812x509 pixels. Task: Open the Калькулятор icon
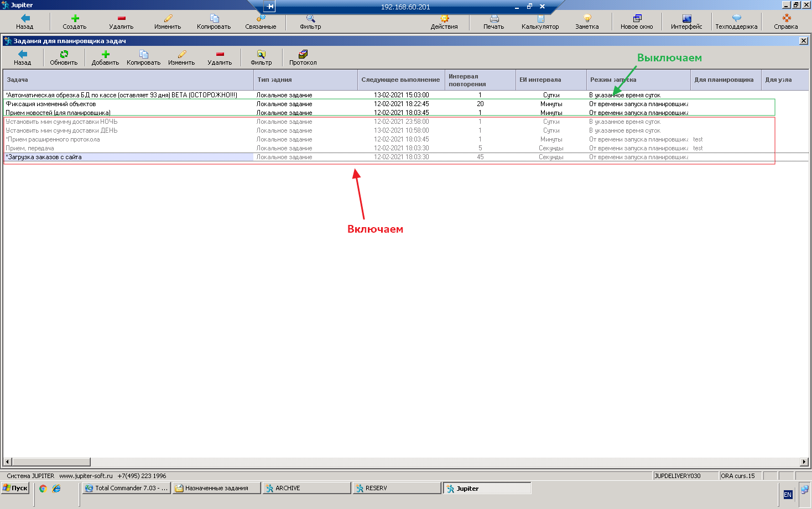pyautogui.click(x=541, y=18)
